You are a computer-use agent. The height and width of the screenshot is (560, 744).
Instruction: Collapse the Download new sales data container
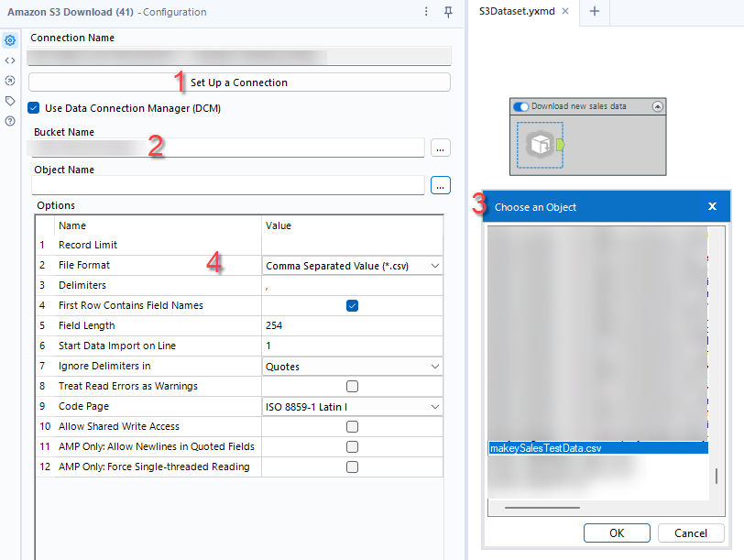[658, 106]
